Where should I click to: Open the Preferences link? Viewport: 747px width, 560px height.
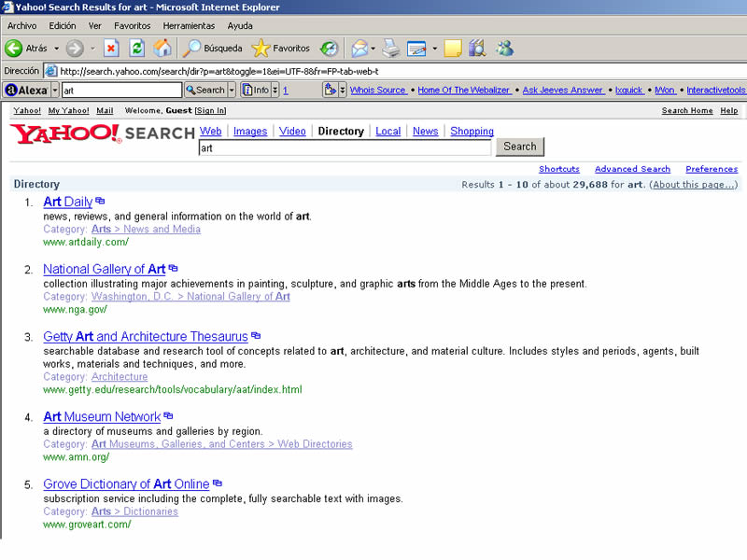click(712, 169)
